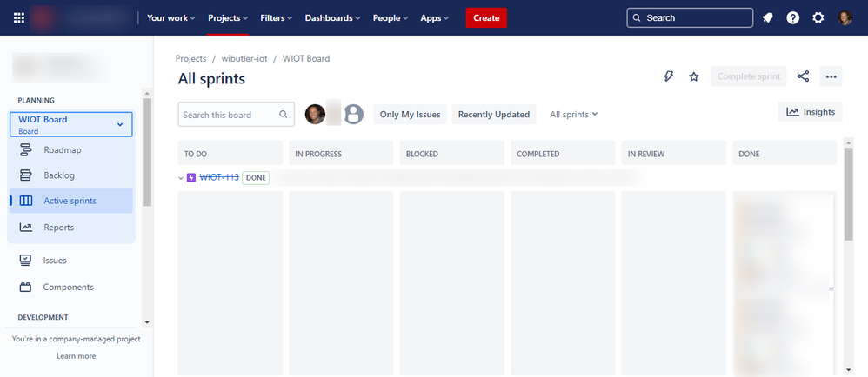Go to Roadmap in sidebar
This screenshot has width=868, height=377.
click(70, 149)
